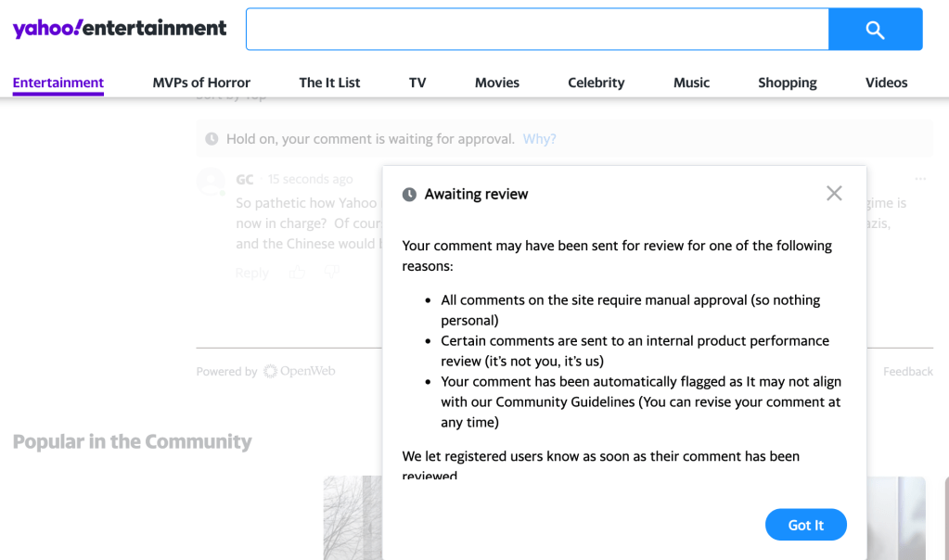Go to MVPs of Horror section
Viewport: 949px width, 560px height.
point(201,83)
